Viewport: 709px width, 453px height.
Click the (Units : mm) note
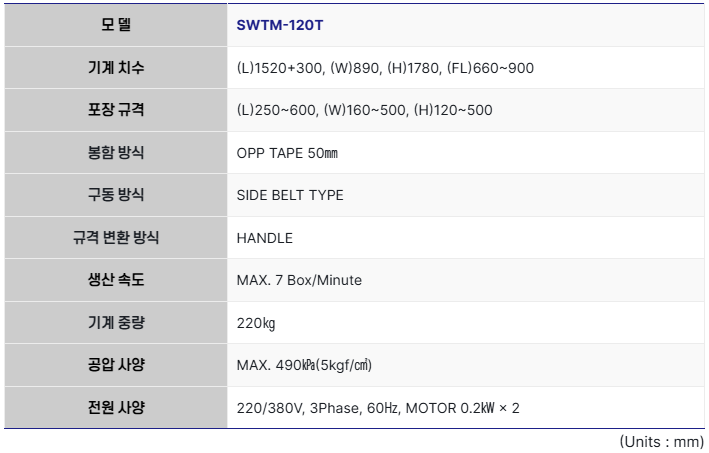point(661,441)
